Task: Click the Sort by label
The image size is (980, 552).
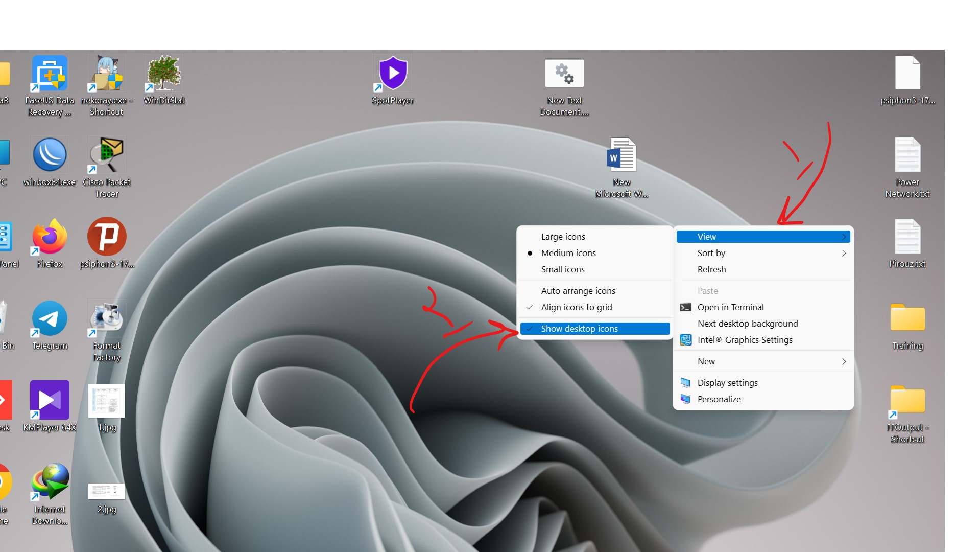Action: pos(711,253)
